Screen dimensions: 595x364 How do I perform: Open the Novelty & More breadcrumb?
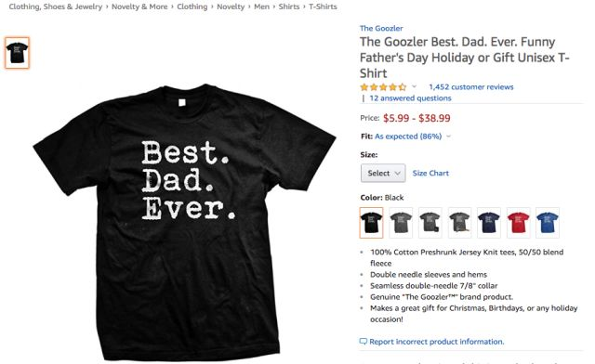139,6
